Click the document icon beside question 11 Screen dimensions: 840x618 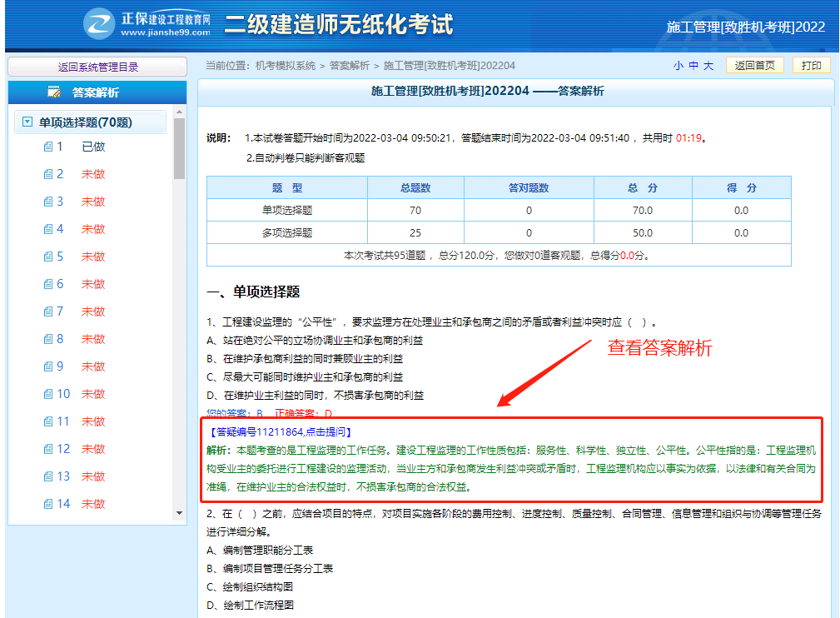pos(48,421)
